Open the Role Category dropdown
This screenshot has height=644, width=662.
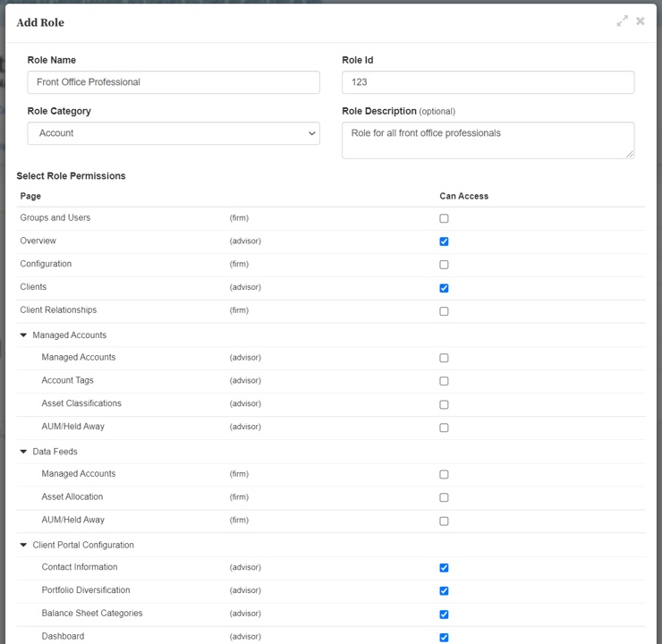tap(174, 133)
